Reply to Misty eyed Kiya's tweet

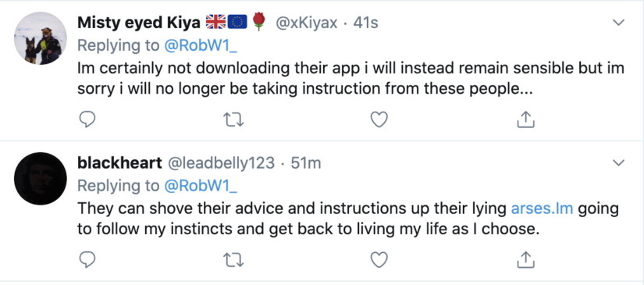pyautogui.click(x=87, y=119)
